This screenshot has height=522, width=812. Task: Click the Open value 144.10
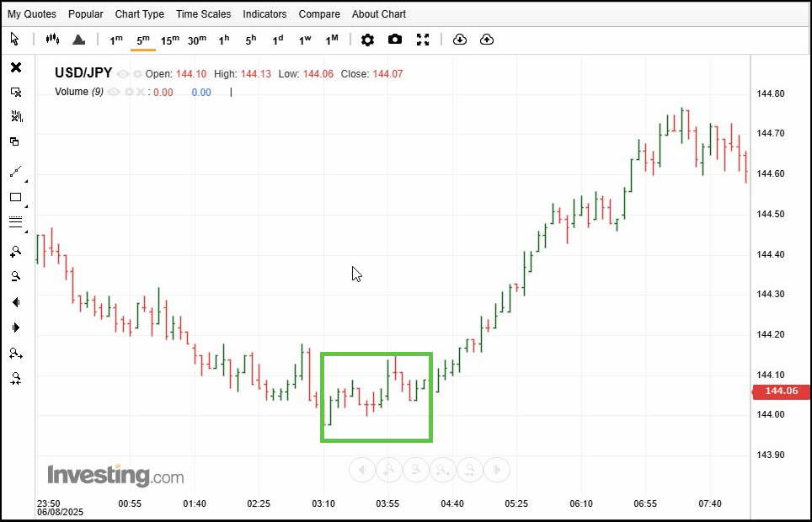[191, 74]
